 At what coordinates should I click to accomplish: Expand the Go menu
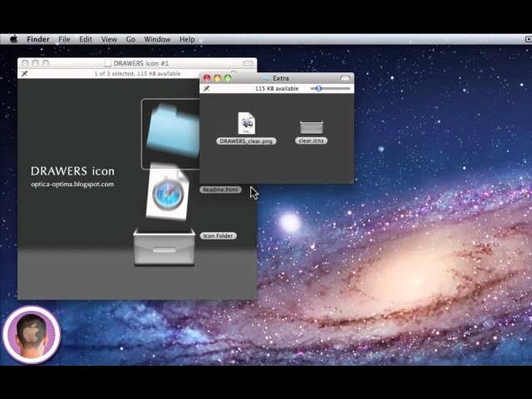[131, 39]
